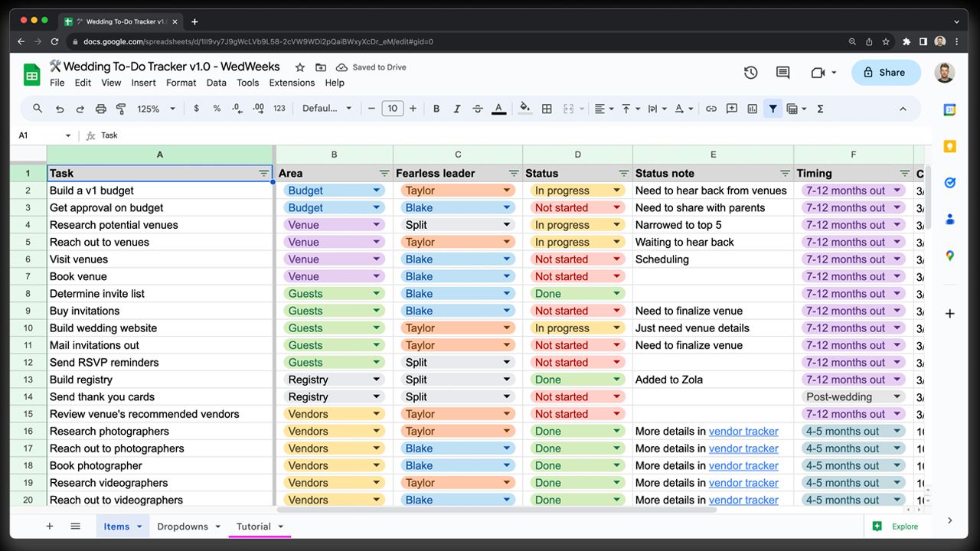The image size is (980, 551).
Task: Open the Format menu
Action: [181, 83]
